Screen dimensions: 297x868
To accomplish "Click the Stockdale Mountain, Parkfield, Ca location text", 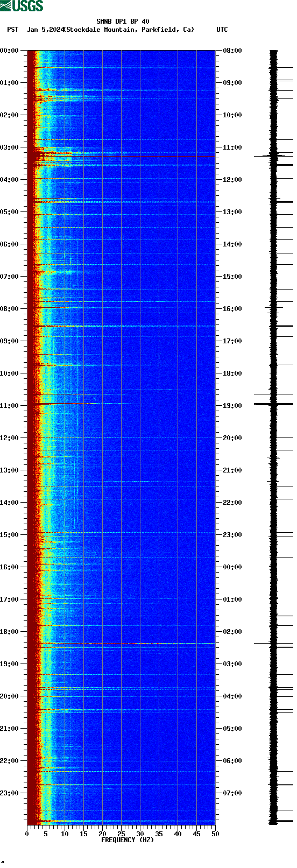I will 129,30.
